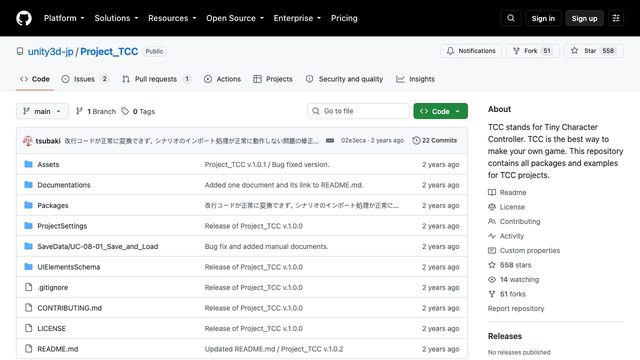640x360 pixels.
Task: Click the Sign up button
Action: click(584, 18)
